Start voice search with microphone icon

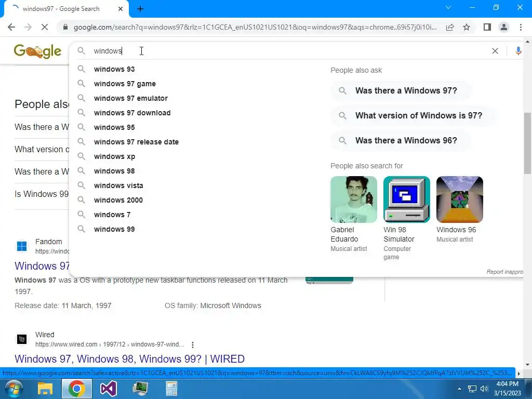coord(518,51)
